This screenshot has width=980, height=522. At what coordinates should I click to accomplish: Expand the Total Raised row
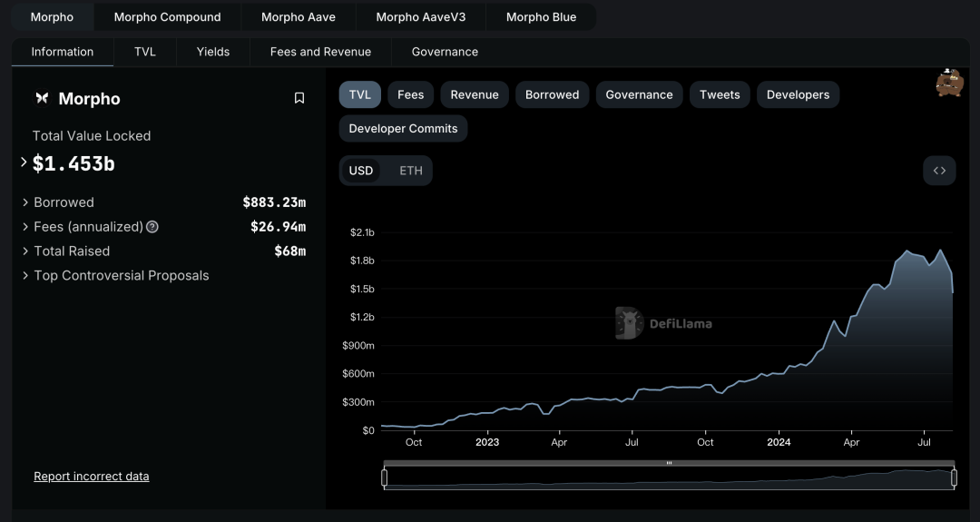25,251
